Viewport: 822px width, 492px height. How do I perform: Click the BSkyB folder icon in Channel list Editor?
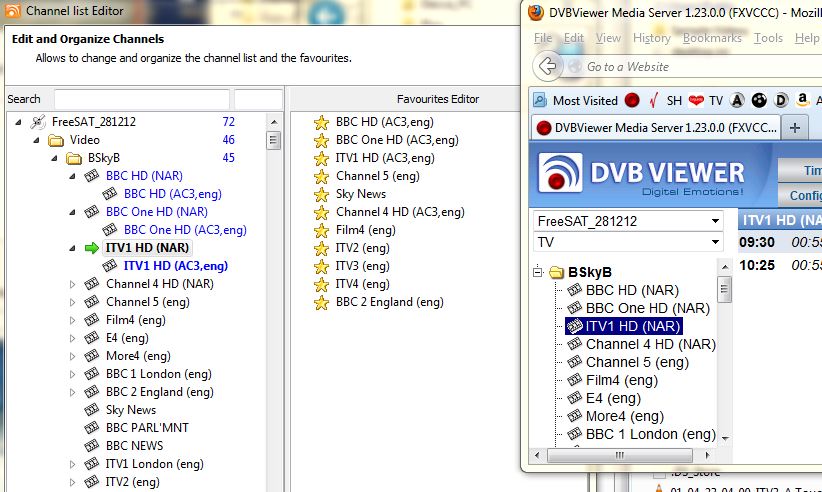(x=74, y=158)
